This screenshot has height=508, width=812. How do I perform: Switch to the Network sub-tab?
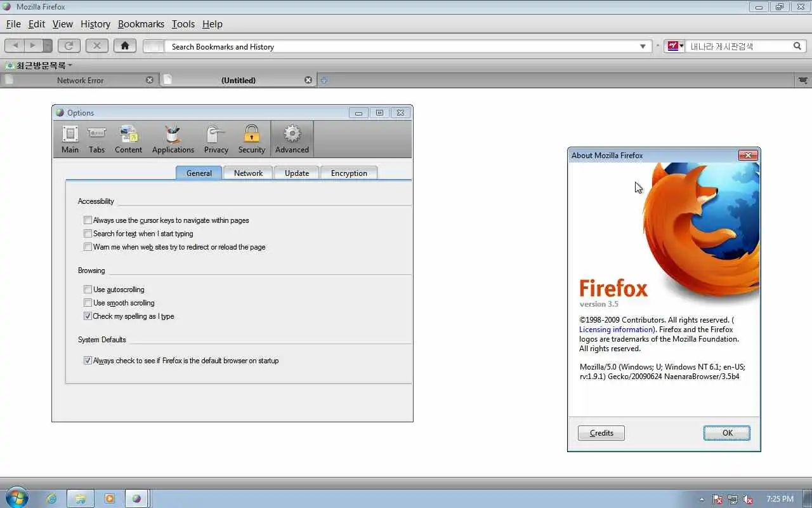pos(248,173)
